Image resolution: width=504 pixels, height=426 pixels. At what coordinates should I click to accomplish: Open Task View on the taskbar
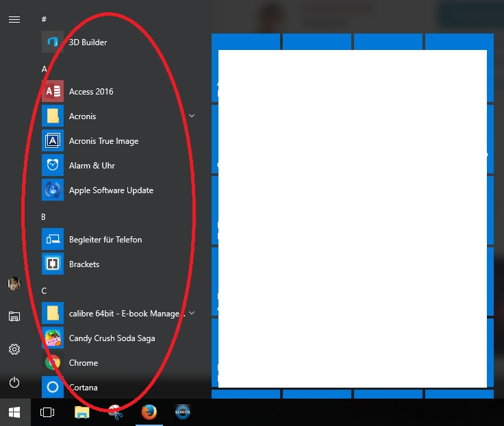[47, 412]
